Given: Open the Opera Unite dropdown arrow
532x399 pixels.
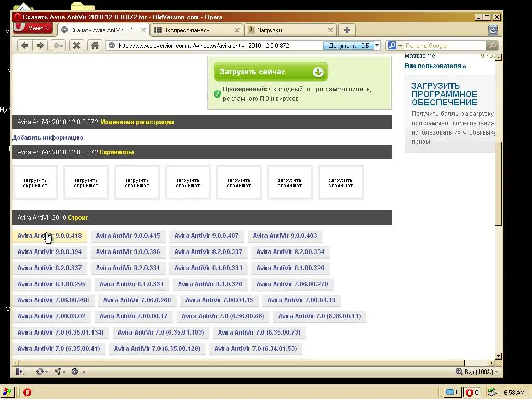Looking at the screenshot, I should click(64, 372).
